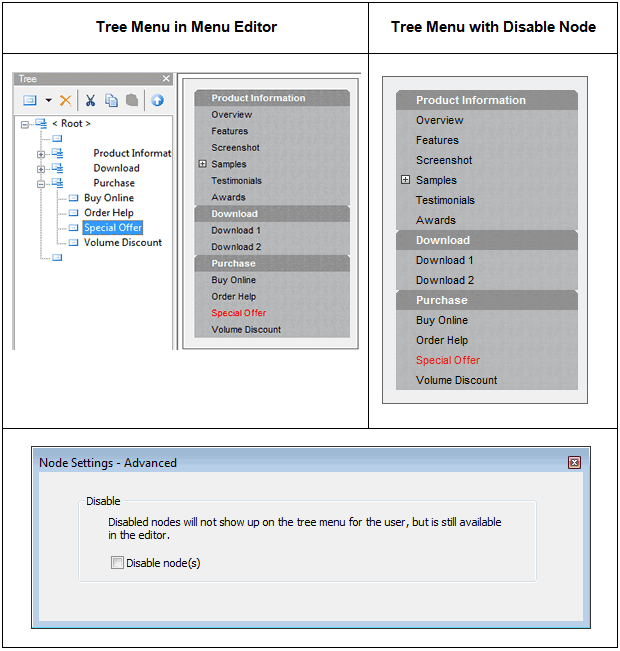The height and width of the screenshot is (651, 620).
Task: Click the Special Offer node icon in tree
Action: click(74, 228)
